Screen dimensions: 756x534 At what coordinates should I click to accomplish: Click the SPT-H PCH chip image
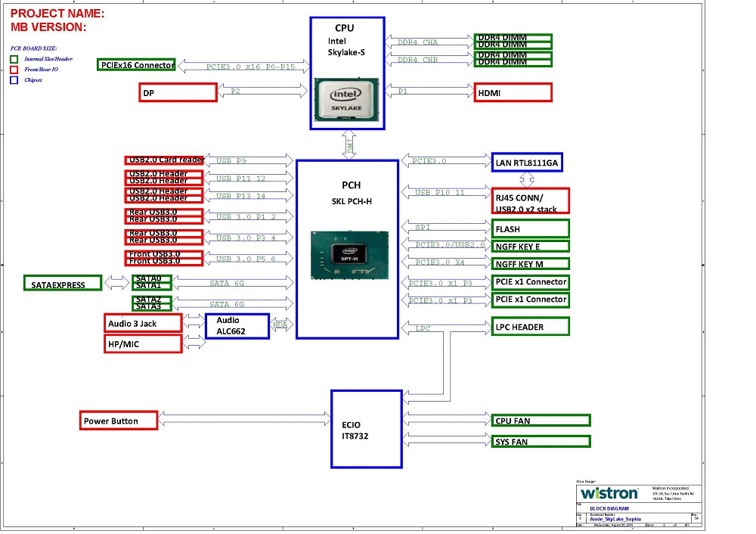(349, 255)
